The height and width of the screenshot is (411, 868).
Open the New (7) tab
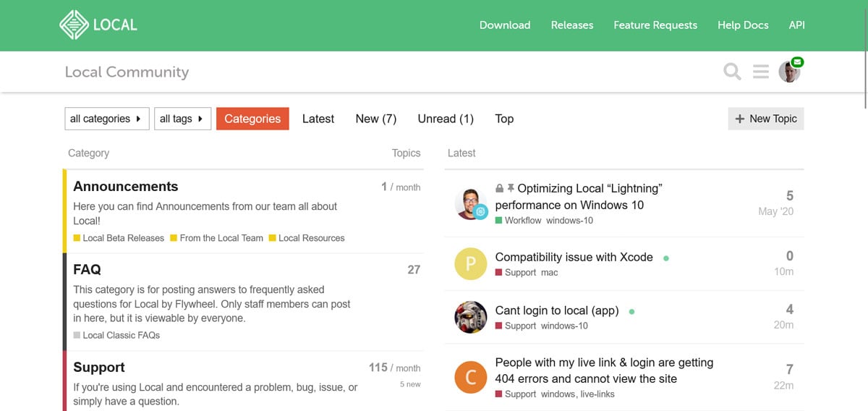tap(376, 119)
